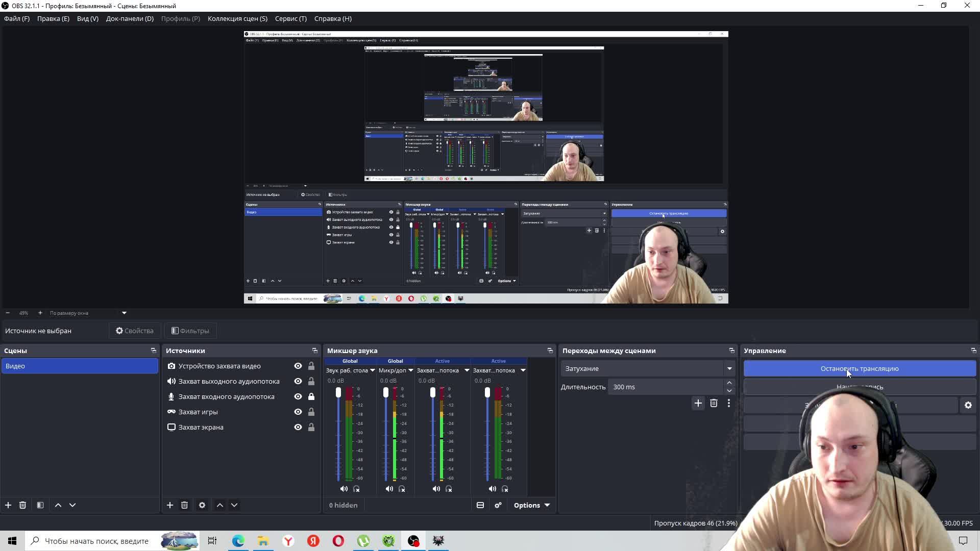Zoom out preview with minus icon

coord(8,313)
